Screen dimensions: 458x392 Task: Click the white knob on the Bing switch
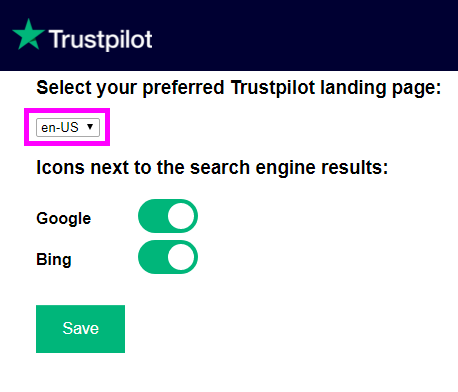(x=181, y=257)
